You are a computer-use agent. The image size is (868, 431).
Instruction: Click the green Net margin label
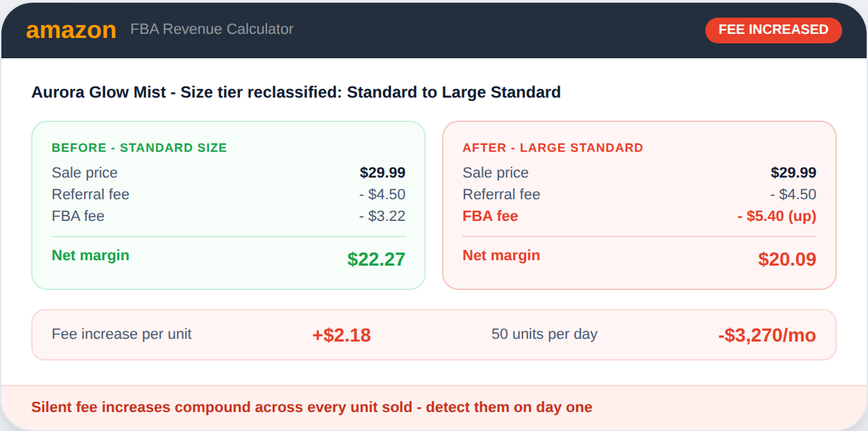[90, 255]
